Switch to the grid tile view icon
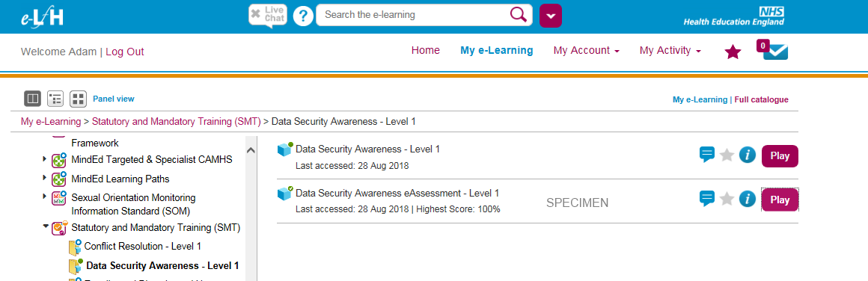868x281 pixels. pos(78,99)
